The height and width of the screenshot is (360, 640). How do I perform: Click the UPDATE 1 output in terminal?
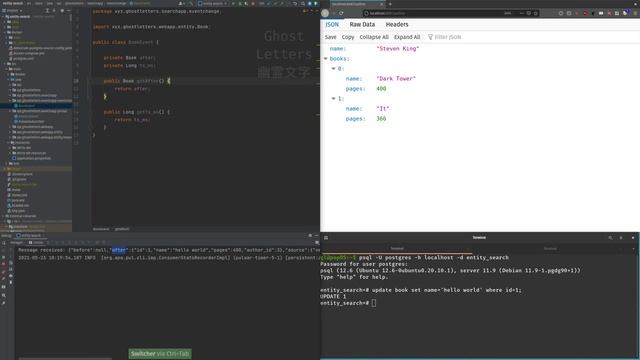tap(333, 297)
